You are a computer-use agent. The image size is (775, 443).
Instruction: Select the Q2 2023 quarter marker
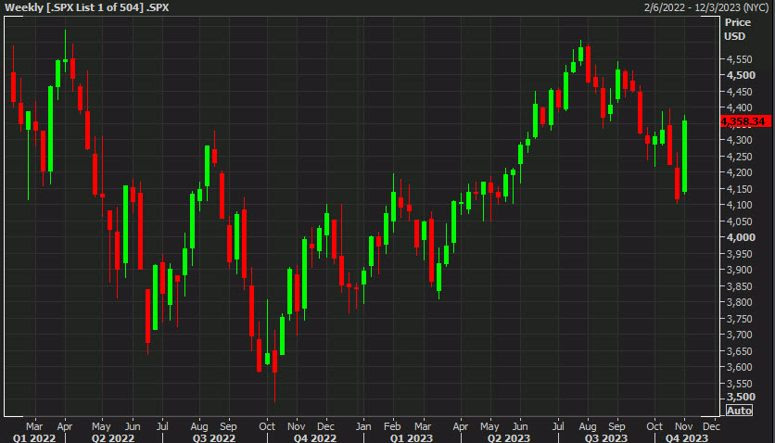pyautogui.click(x=510, y=437)
